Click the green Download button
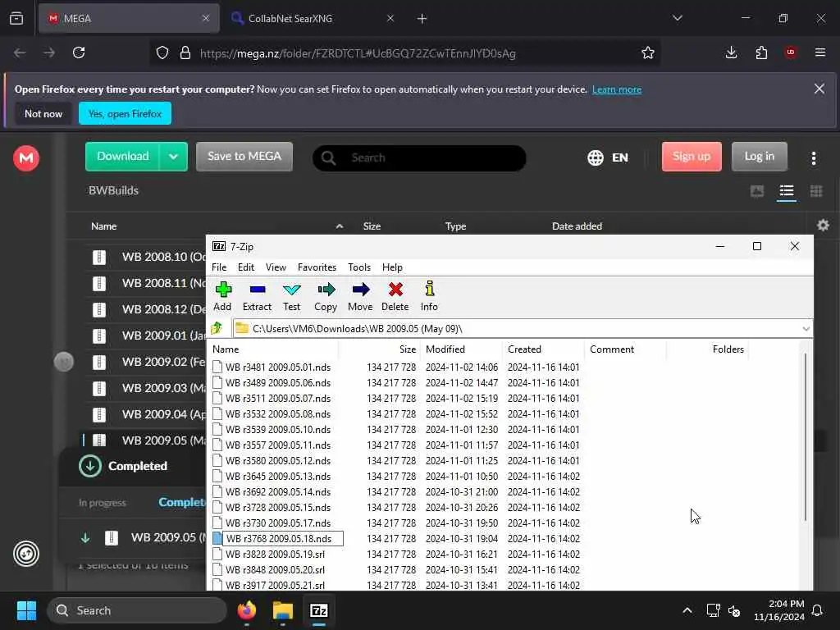 [123, 157]
